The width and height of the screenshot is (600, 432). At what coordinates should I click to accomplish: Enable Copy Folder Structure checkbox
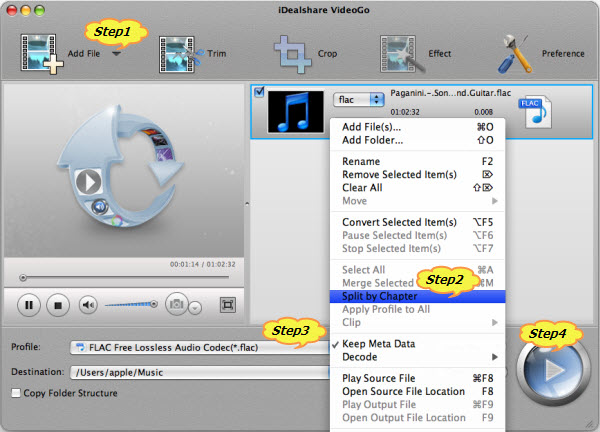[x=16, y=393]
